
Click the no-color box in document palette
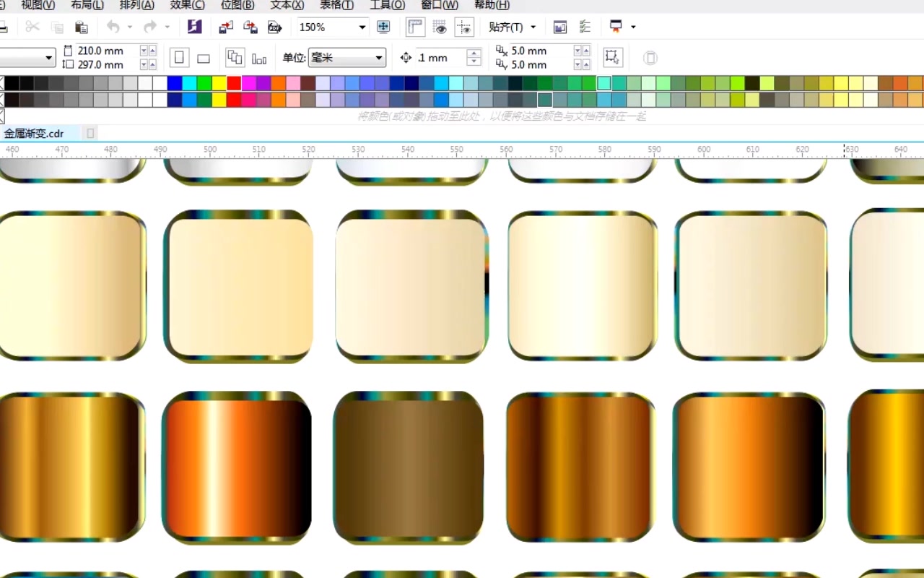(1, 116)
